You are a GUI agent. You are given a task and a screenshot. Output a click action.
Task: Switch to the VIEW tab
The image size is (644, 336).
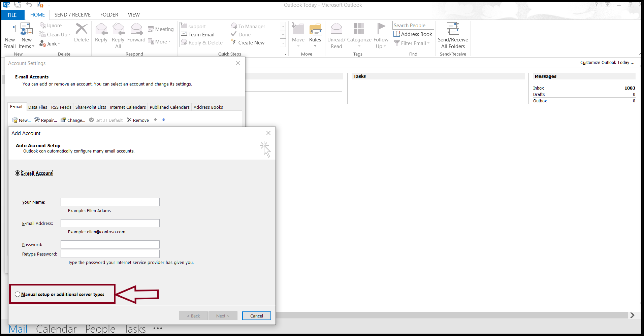[x=134, y=15]
